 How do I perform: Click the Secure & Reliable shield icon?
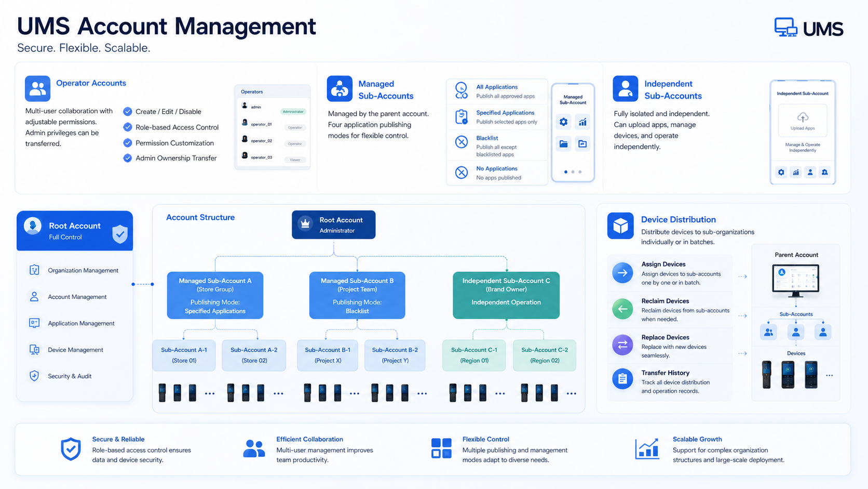pos(71,450)
